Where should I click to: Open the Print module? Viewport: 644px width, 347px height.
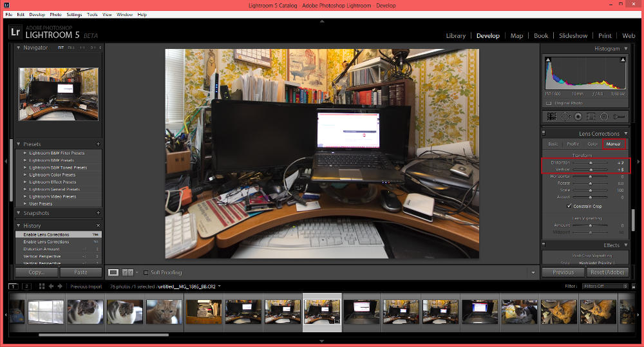(x=605, y=35)
